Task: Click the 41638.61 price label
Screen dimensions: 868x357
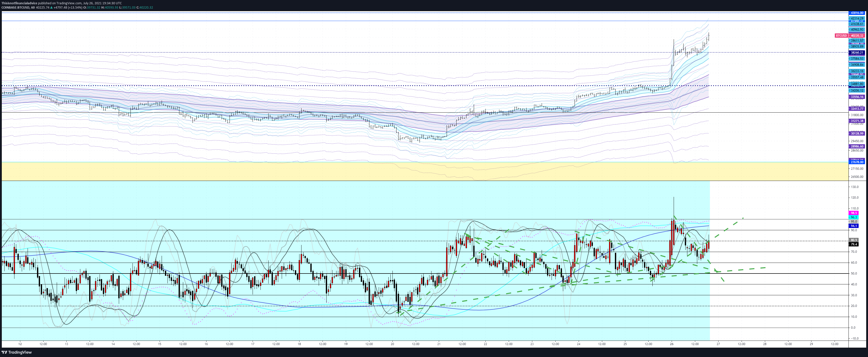Action: (x=857, y=24)
